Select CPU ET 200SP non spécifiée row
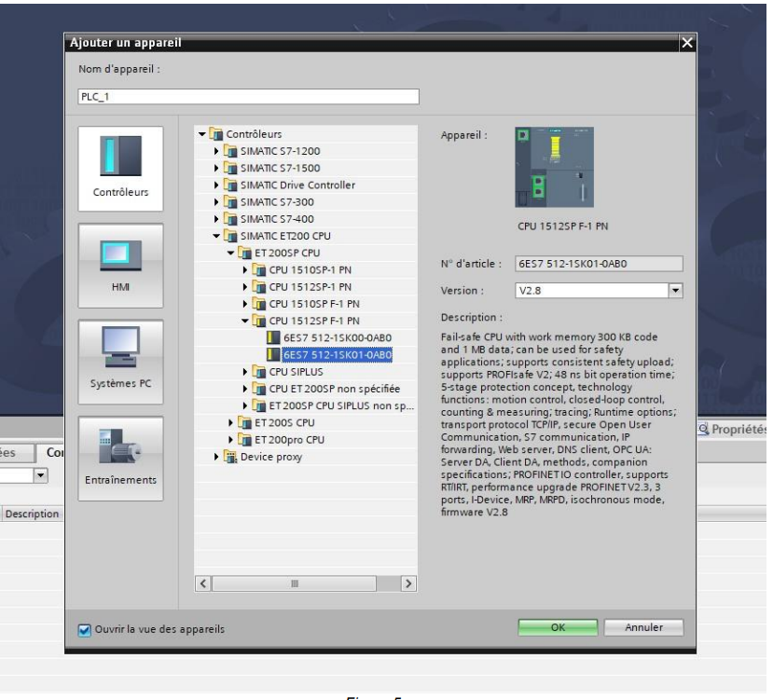The height and width of the screenshot is (700, 773). 334,389
